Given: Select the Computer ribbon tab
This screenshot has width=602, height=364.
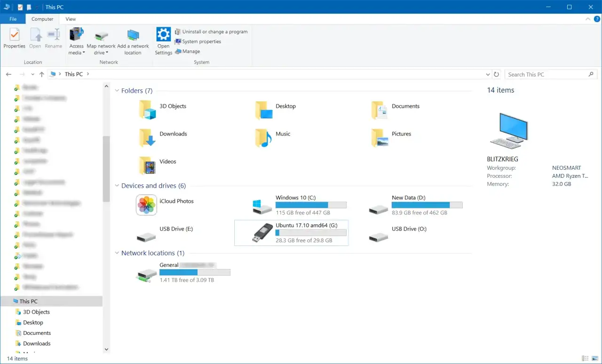Looking at the screenshot, I should click(x=42, y=19).
